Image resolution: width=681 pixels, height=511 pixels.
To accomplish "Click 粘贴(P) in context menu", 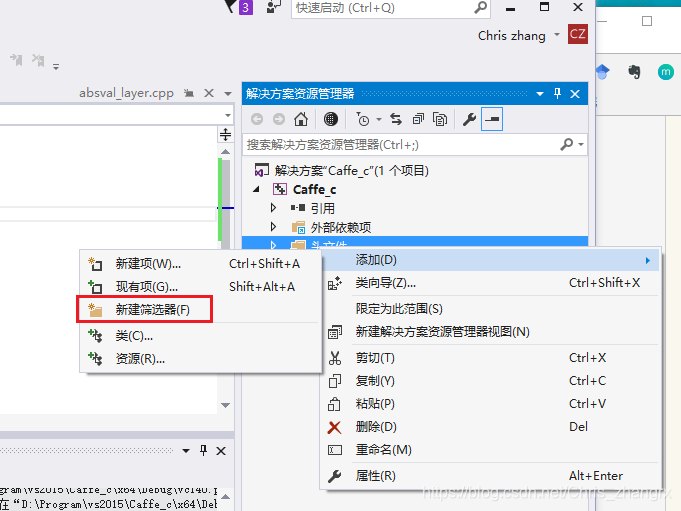I will click(491, 404).
